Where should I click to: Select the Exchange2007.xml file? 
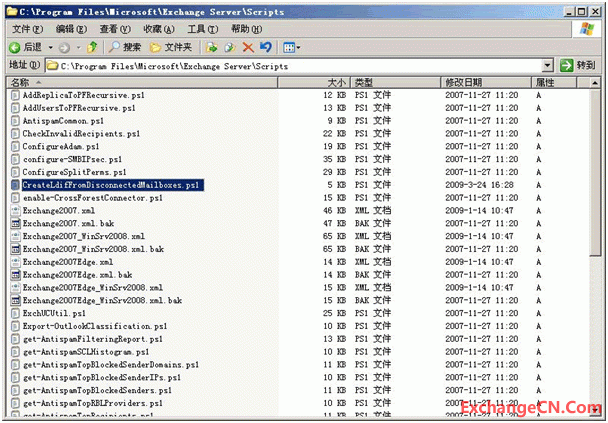(x=59, y=211)
